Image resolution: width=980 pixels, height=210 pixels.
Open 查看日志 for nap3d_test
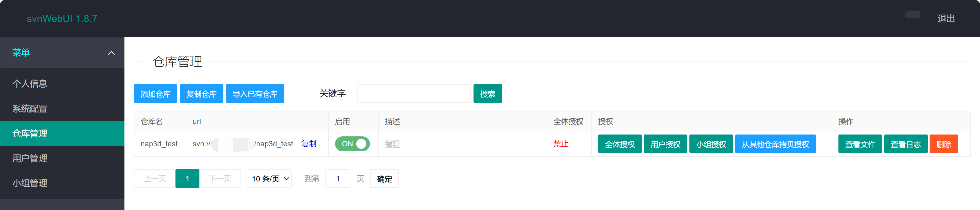click(x=905, y=144)
